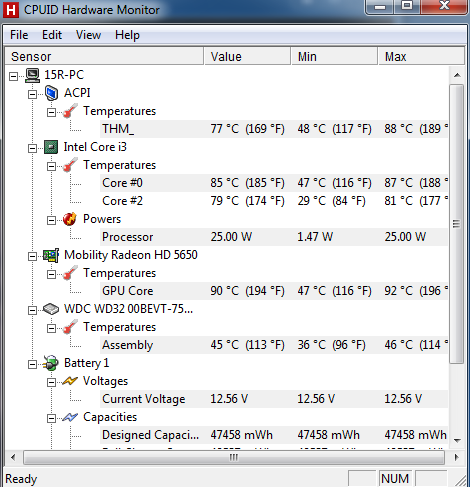Click the NUM status bar indicator
This screenshot has width=470, height=487.
(x=395, y=479)
